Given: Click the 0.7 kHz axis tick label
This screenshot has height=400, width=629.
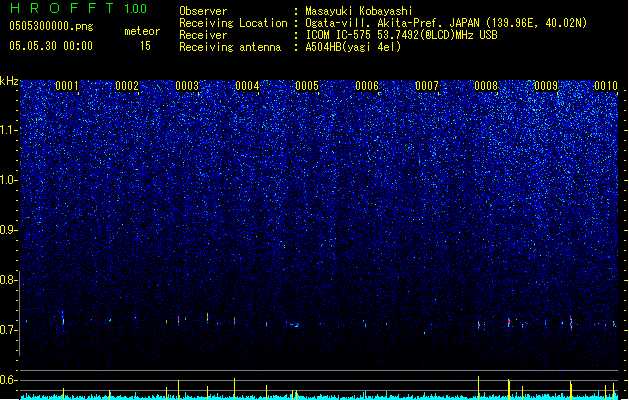Looking at the screenshot, I should (x=8, y=330).
